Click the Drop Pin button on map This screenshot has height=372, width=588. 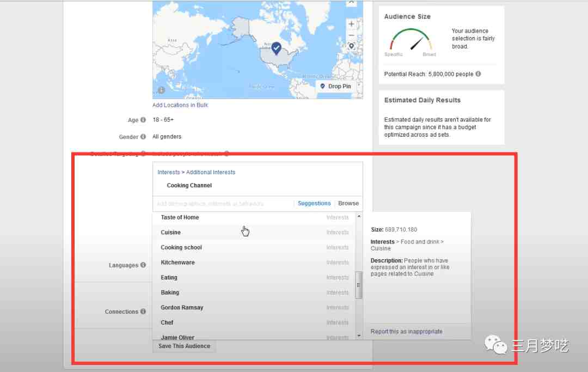point(335,86)
